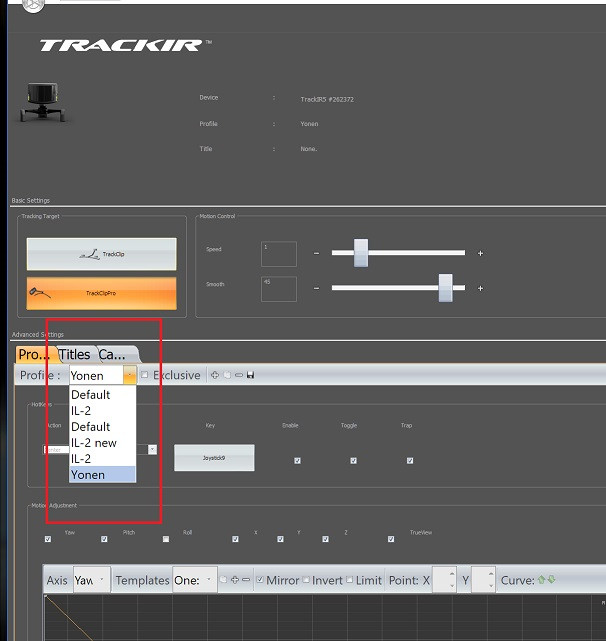Open the Axis dropdown showing Yaw
Image resolution: width=606 pixels, height=641 pixels.
[92, 580]
